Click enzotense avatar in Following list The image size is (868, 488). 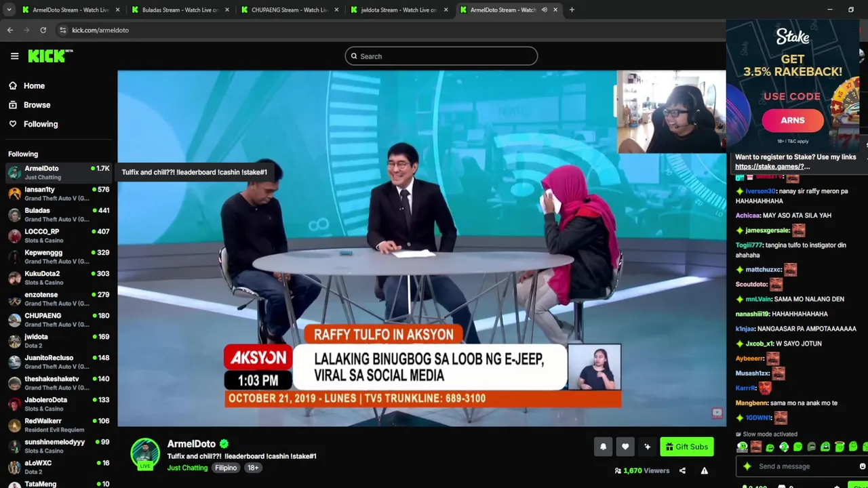[x=14, y=299]
